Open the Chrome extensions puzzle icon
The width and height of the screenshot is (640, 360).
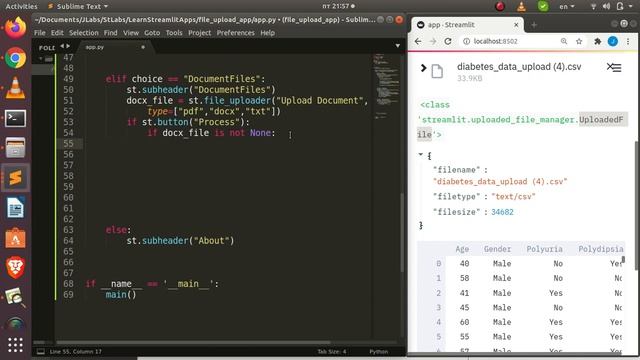(598, 41)
